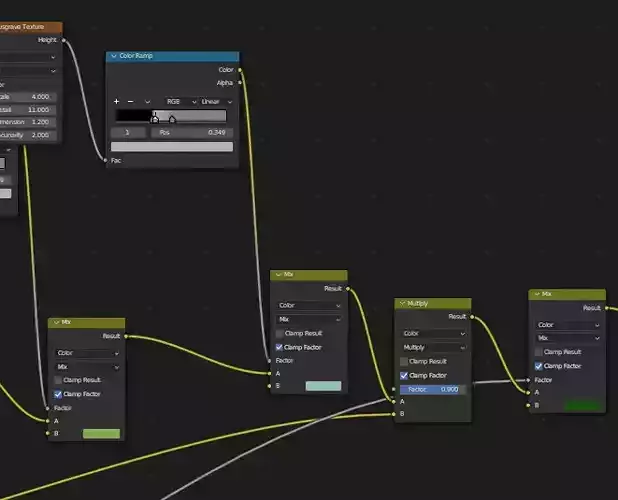Select the second Color Ramp stop marker
Viewport: 618px width, 500px height.
(172, 119)
